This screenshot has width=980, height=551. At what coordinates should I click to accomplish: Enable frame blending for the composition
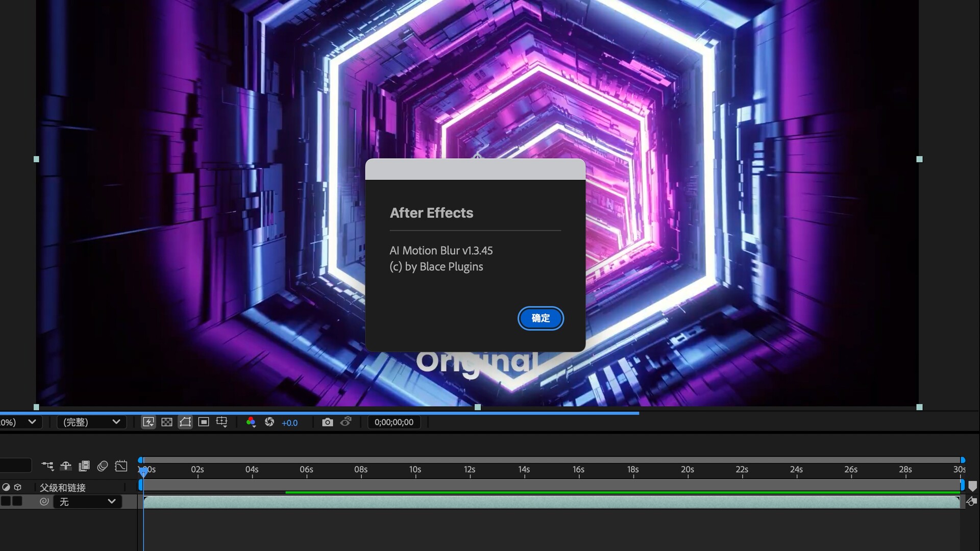pos(84,466)
